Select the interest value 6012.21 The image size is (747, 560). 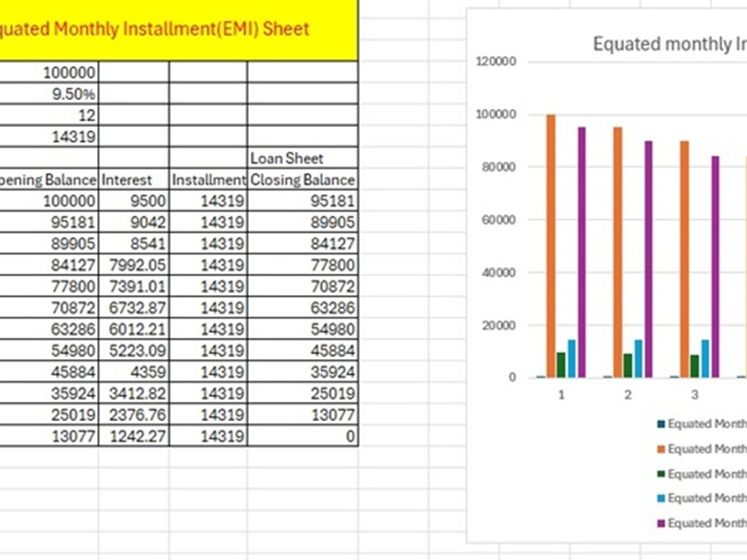[134, 329]
